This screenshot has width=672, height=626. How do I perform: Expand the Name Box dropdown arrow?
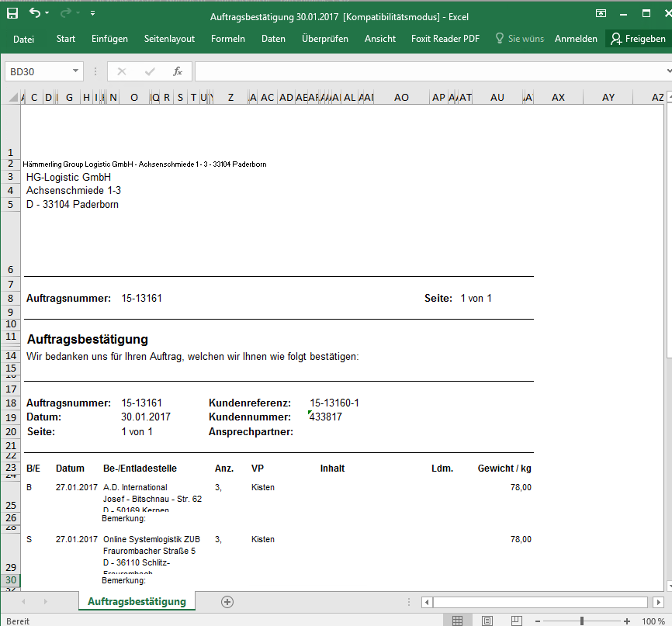tap(75, 71)
